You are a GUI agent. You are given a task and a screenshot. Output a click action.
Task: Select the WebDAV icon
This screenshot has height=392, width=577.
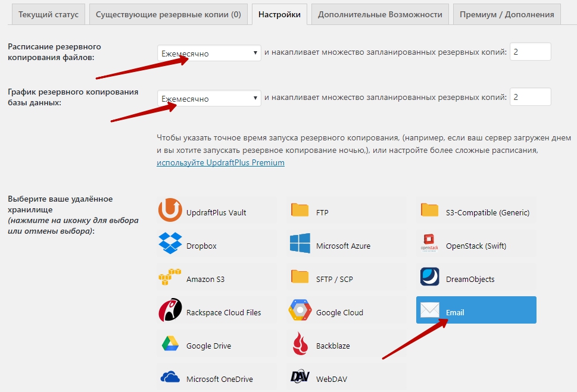click(300, 376)
